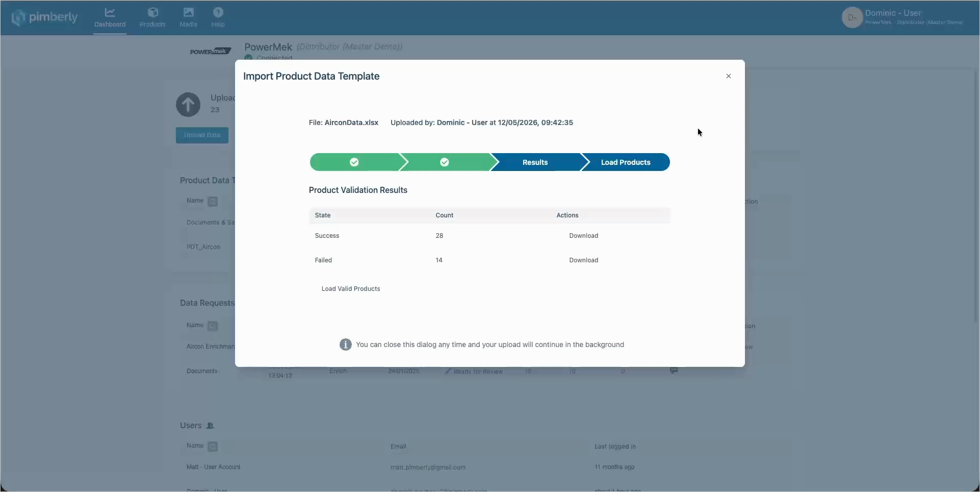
Task: Click the Failed count value 14
Action: click(439, 260)
